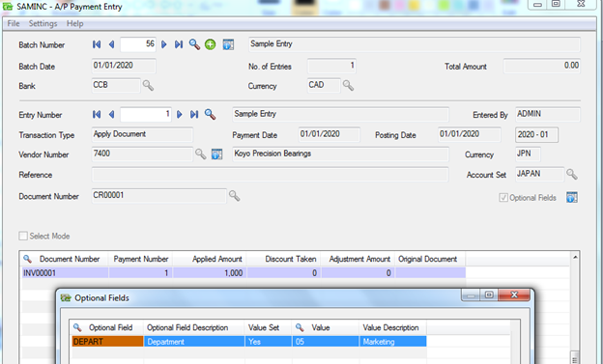Go to previous entry number

pos(111,114)
